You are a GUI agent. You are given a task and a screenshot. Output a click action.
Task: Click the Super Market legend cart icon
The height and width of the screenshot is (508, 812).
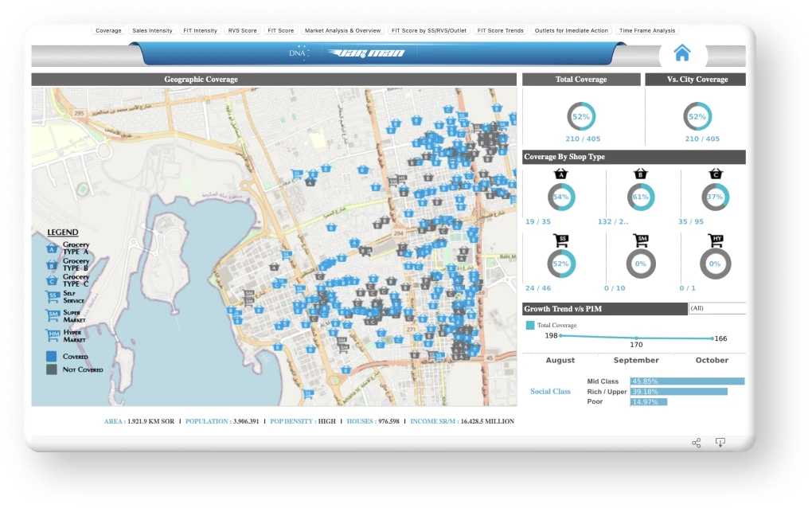pos(53,316)
